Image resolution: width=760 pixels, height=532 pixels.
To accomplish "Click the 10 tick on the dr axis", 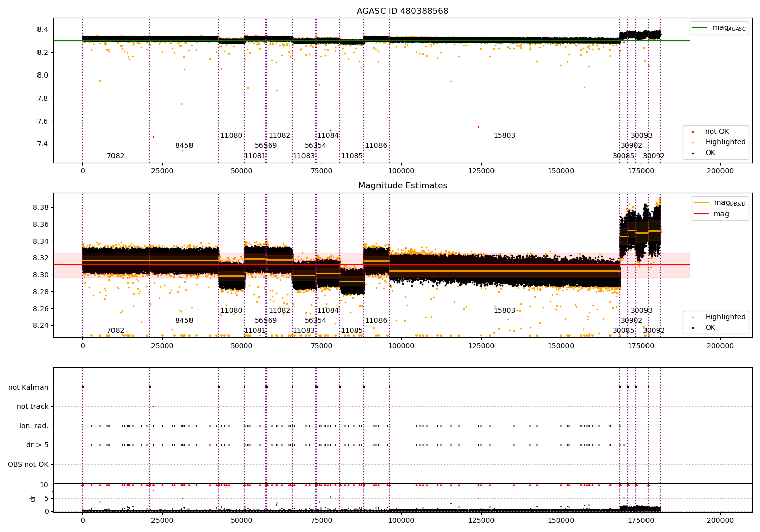I will (44, 485).
